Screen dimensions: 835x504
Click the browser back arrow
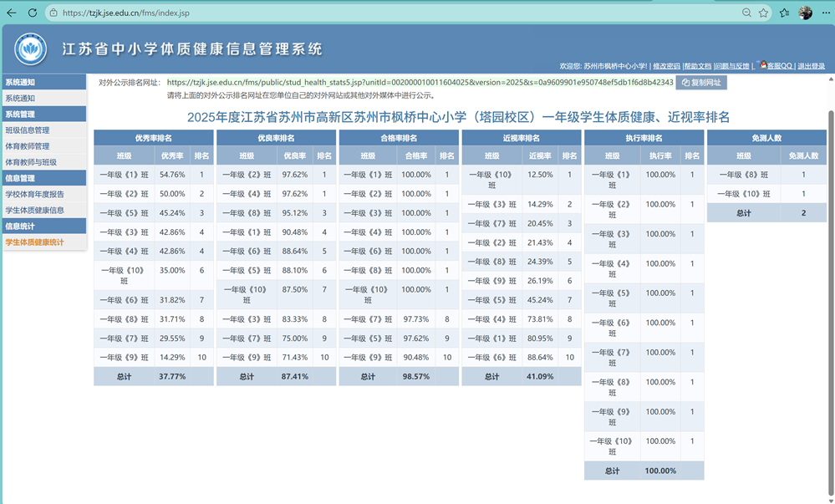point(11,13)
